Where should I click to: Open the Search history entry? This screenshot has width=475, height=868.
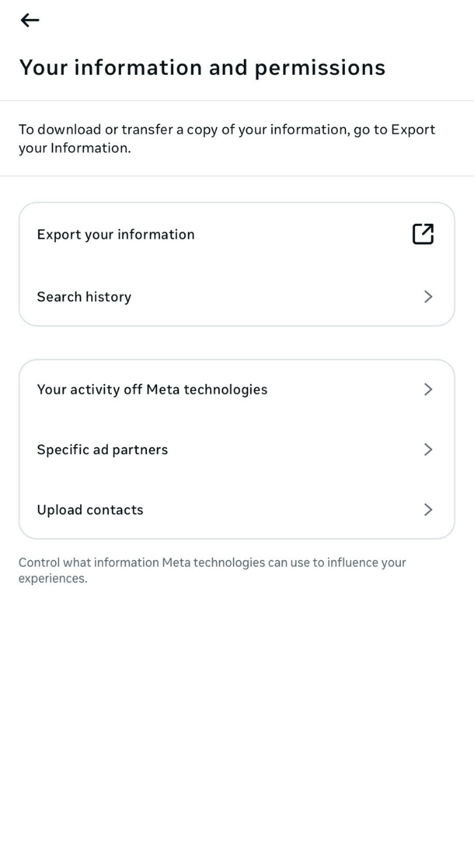click(84, 297)
